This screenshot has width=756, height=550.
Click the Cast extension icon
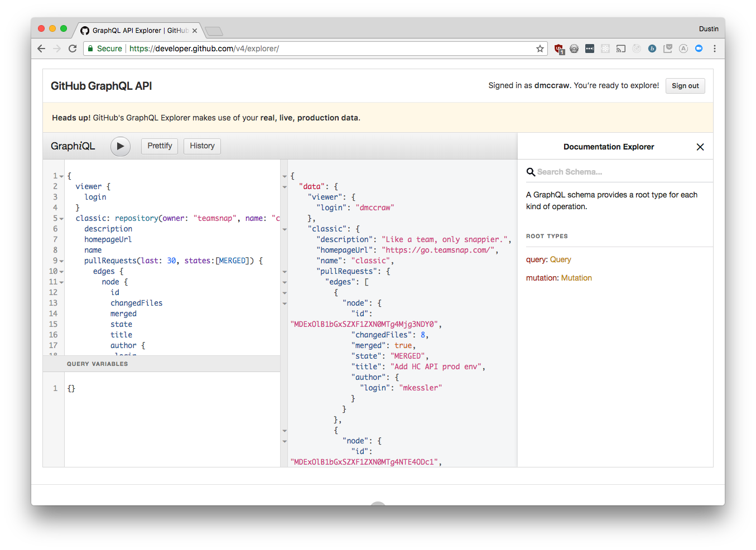pos(621,49)
